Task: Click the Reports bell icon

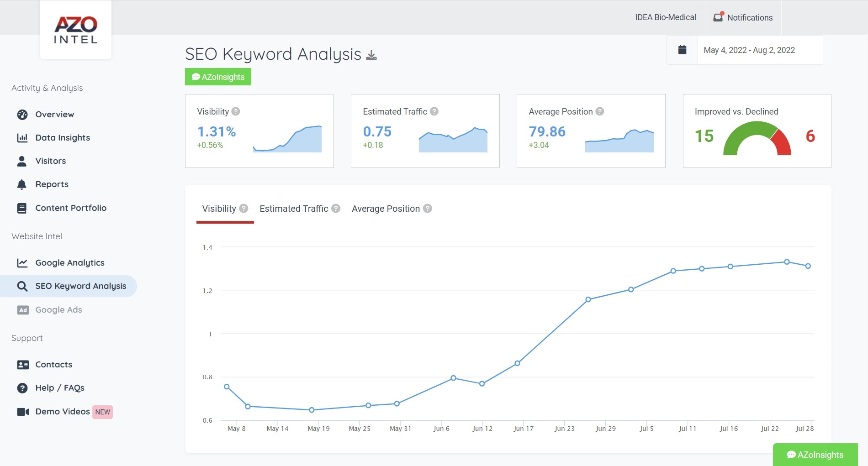Action: [x=21, y=184]
